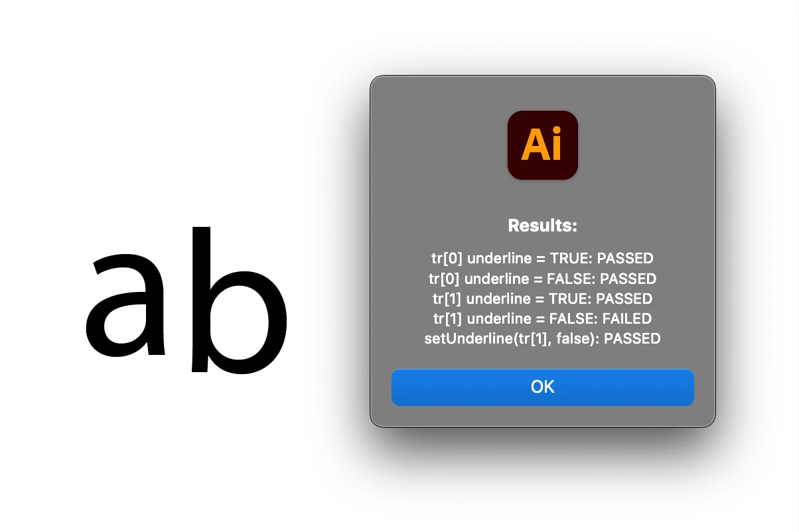Click the OK button in the dialog

coord(542,387)
